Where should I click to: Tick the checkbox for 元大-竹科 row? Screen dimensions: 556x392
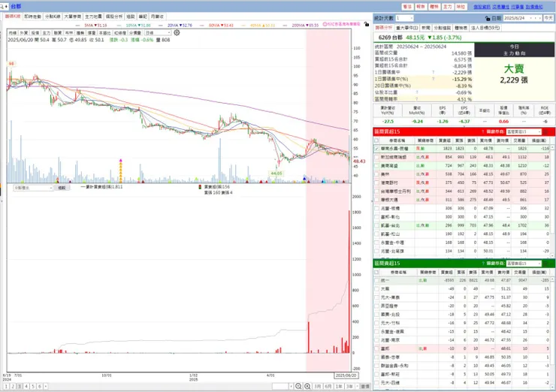coord(376,323)
